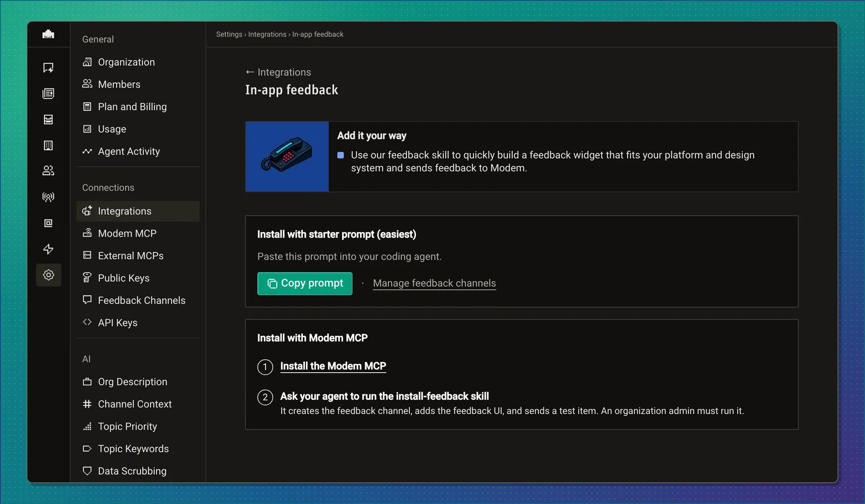The image size is (865, 504).
Task: Go back via the Integrations back arrow link
Action: click(278, 72)
